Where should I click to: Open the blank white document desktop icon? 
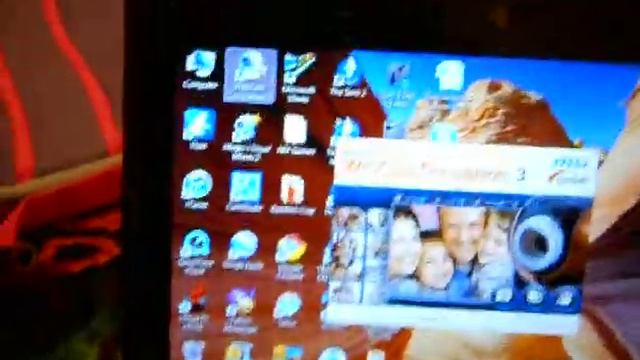point(296,134)
